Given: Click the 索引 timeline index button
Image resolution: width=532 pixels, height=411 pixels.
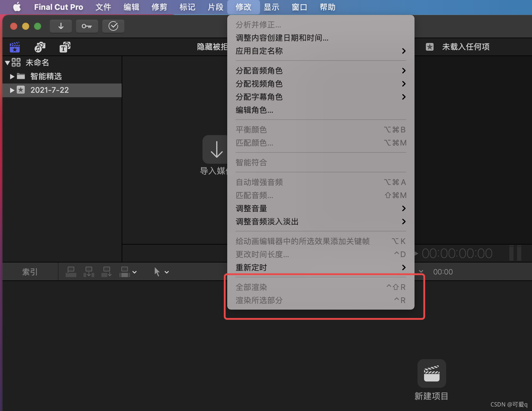Looking at the screenshot, I should [x=30, y=272].
